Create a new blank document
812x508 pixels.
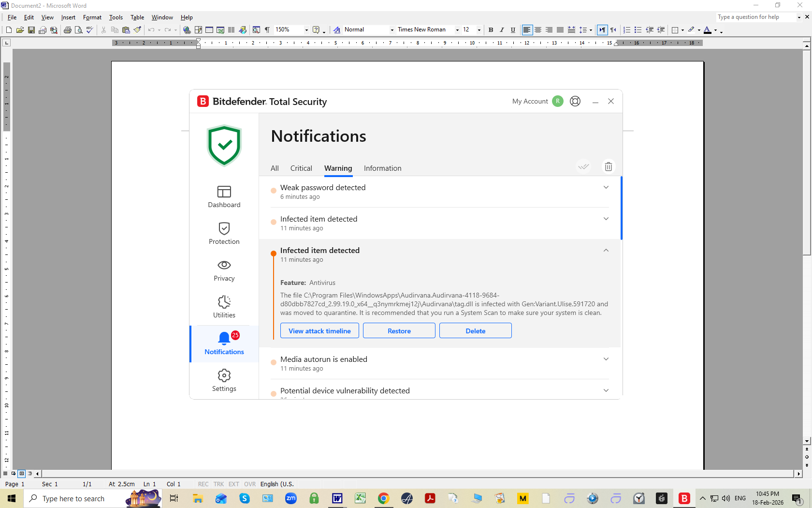coord(9,30)
